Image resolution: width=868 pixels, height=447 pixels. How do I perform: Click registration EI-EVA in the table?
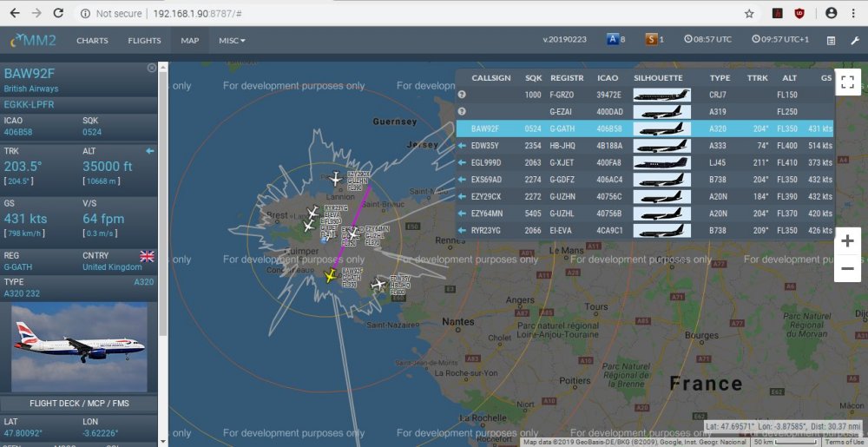560,230
